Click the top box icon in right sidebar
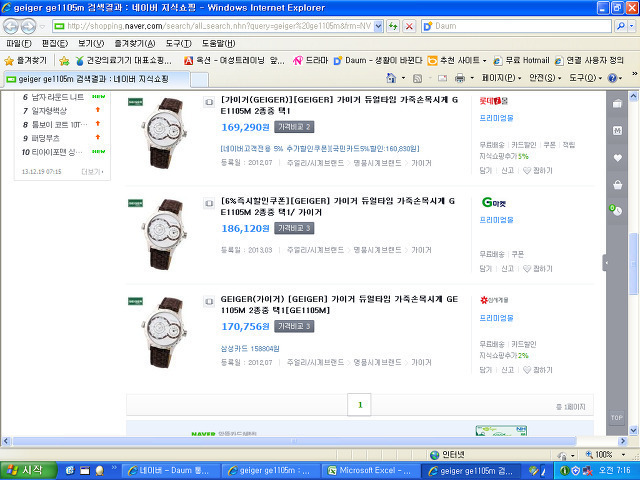 point(618,104)
